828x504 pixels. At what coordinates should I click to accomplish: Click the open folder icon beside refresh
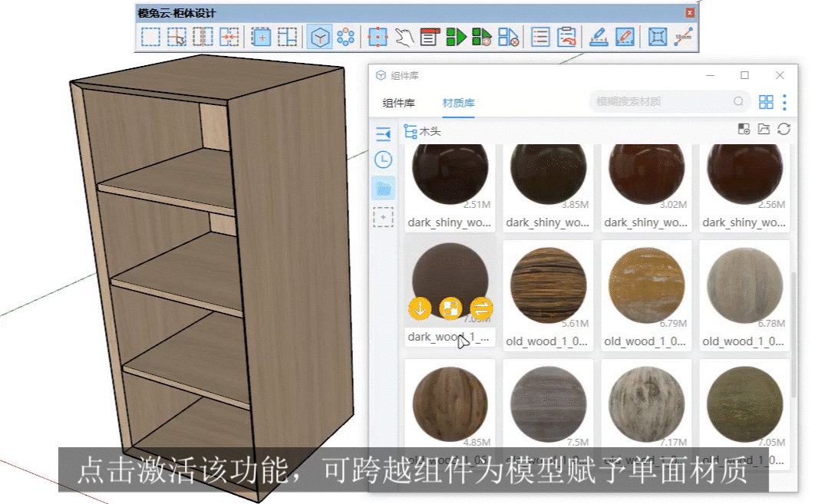point(764,130)
